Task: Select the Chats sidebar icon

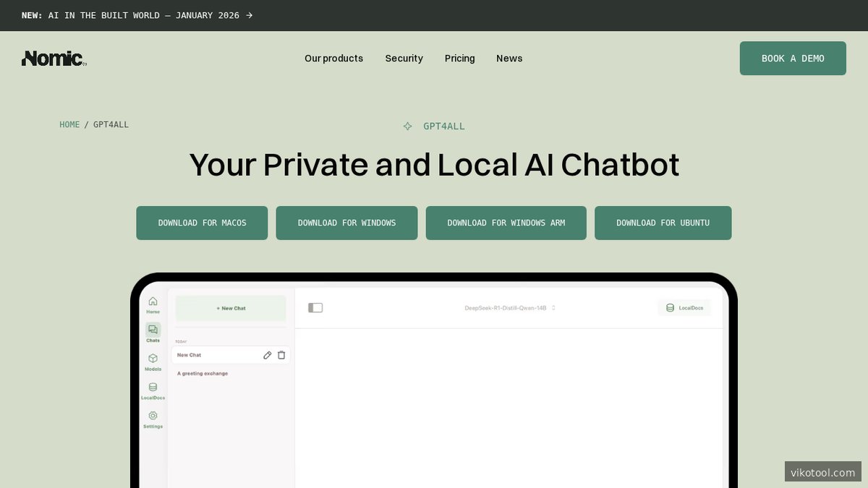Action: (x=153, y=330)
